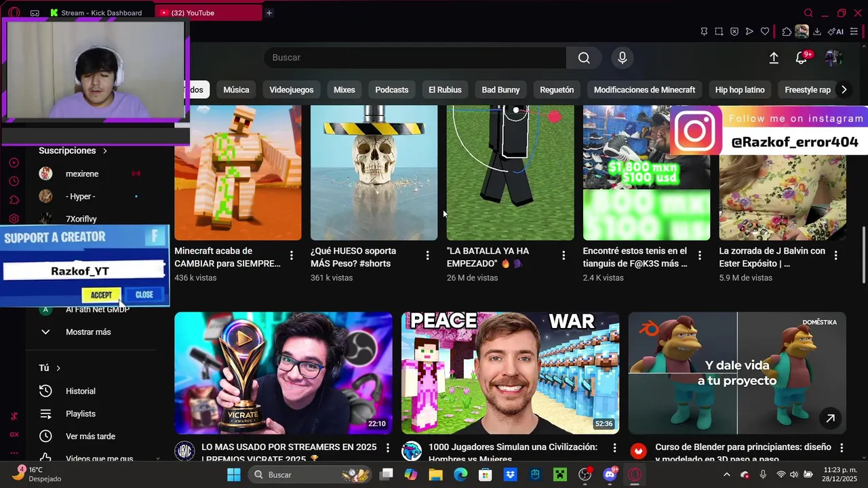Open Opera's AI assistant button

[836, 31]
